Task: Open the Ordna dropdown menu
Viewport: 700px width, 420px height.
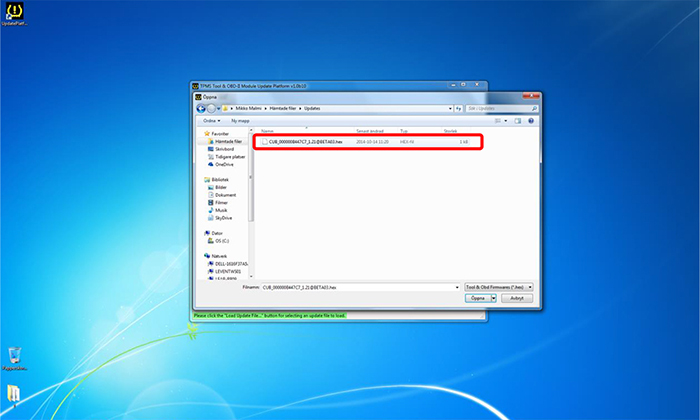Action: (x=211, y=119)
